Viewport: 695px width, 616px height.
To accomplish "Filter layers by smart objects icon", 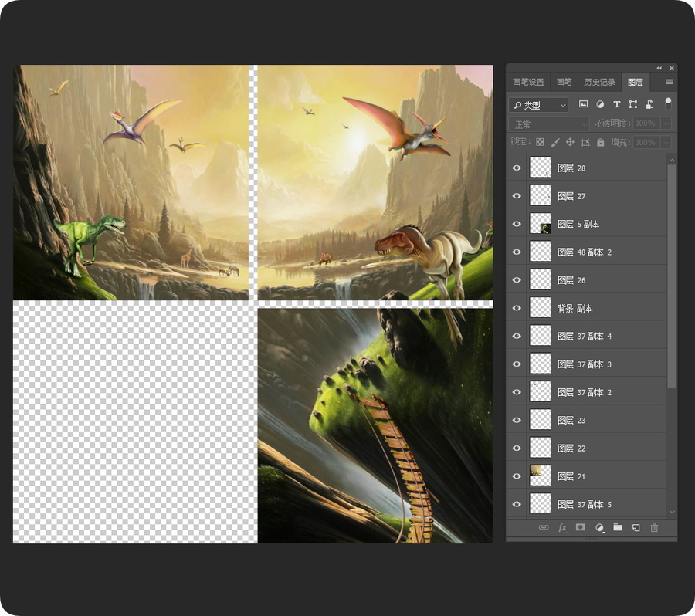I will pyautogui.click(x=649, y=104).
